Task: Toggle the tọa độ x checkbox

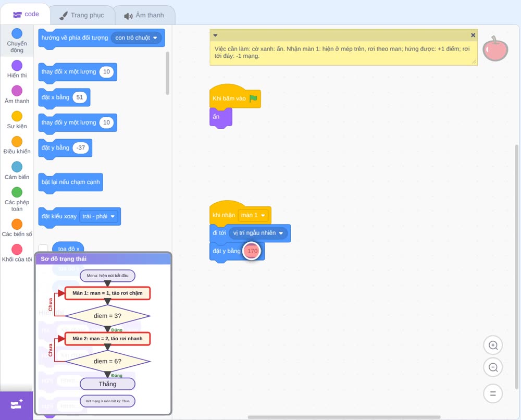Action: pos(43,249)
